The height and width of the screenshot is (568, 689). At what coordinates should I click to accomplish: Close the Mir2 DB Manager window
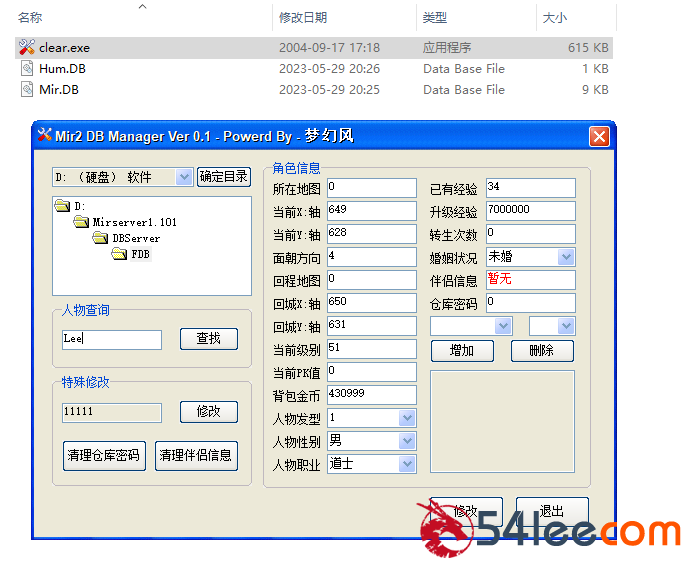tap(598, 136)
